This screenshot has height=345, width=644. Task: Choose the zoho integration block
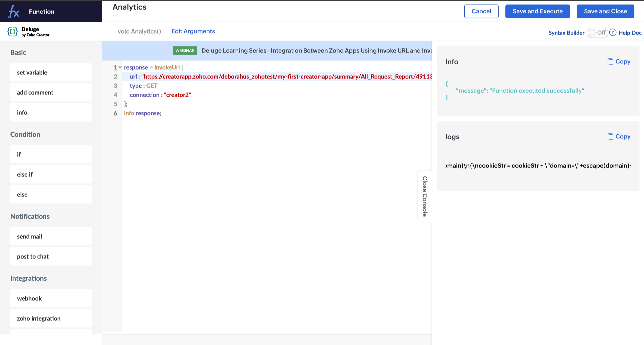(51, 318)
